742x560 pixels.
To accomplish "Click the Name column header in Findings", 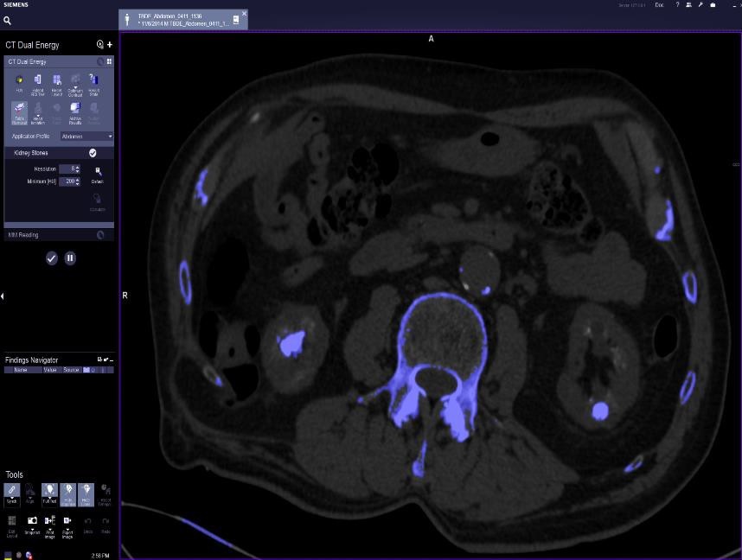I will point(21,370).
